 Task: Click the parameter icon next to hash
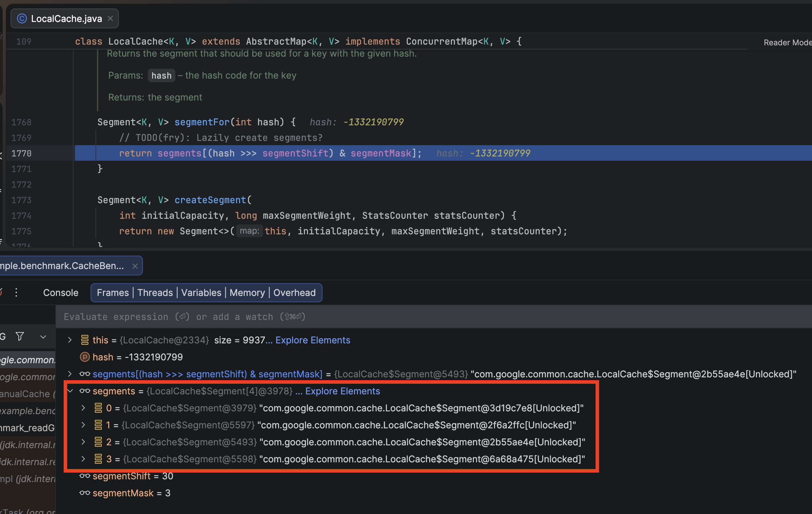coord(85,357)
